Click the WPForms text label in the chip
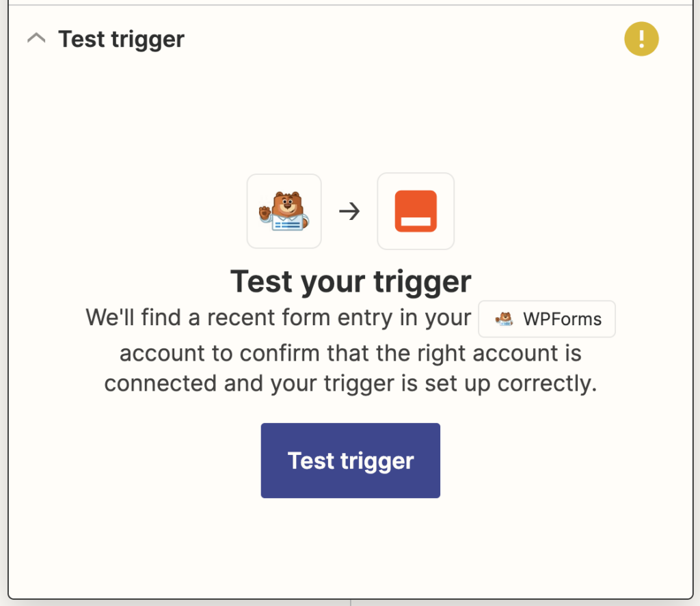This screenshot has width=700, height=606. (562, 319)
